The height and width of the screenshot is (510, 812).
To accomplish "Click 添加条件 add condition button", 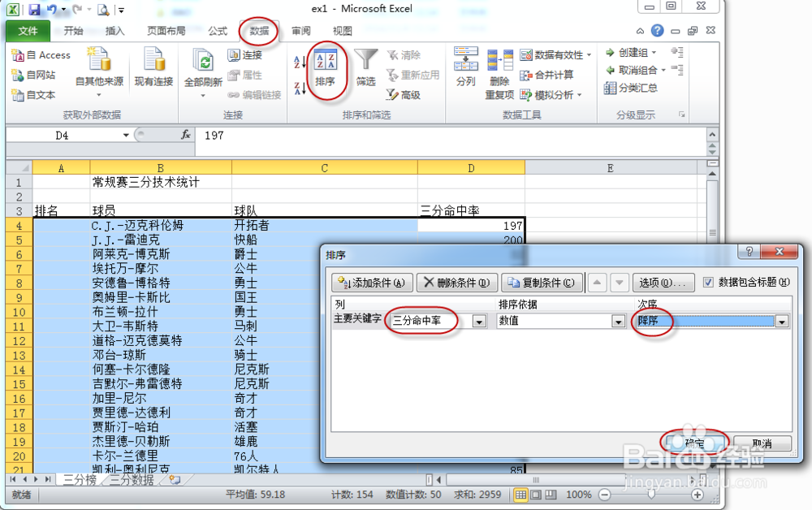I will 372,283.
